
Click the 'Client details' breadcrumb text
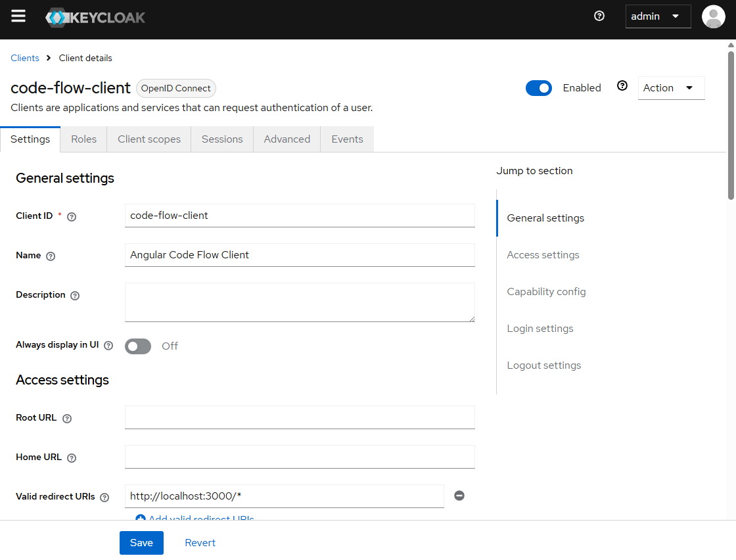tap(85, 58)
